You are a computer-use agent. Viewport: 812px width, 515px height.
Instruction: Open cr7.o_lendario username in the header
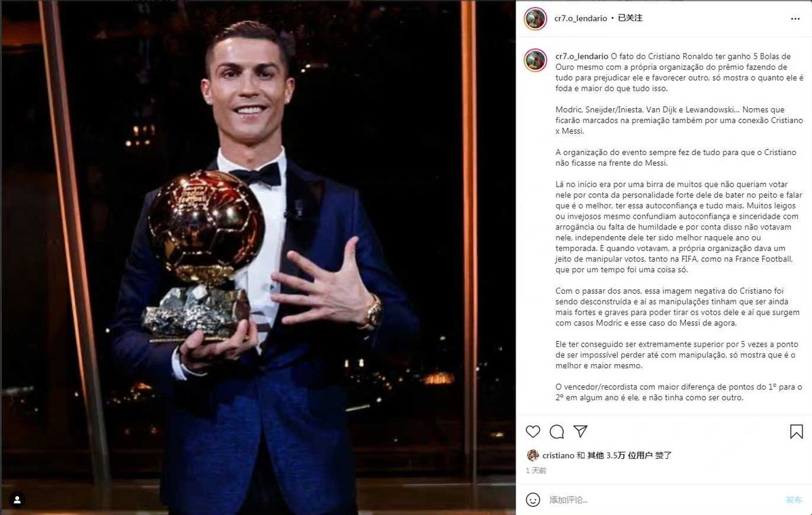[x=581, y=18]
